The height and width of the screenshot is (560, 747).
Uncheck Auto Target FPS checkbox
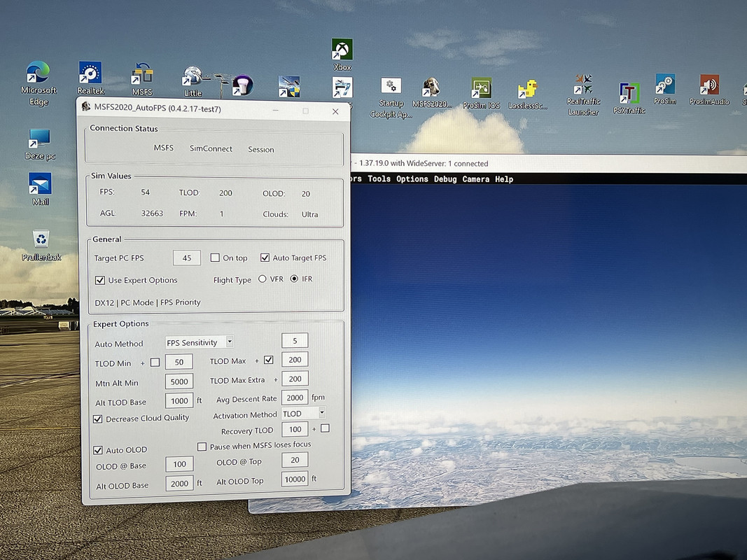click(265, 258)
